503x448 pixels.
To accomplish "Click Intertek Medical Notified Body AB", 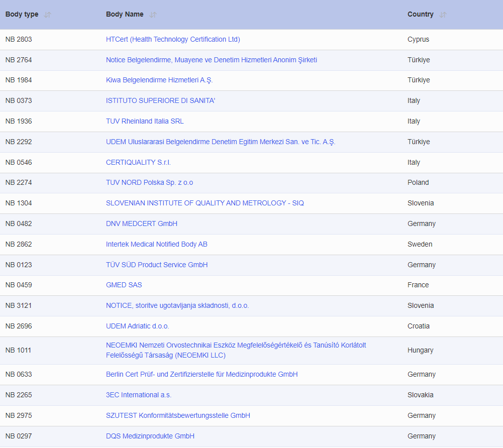I will [x=156, y=245].
